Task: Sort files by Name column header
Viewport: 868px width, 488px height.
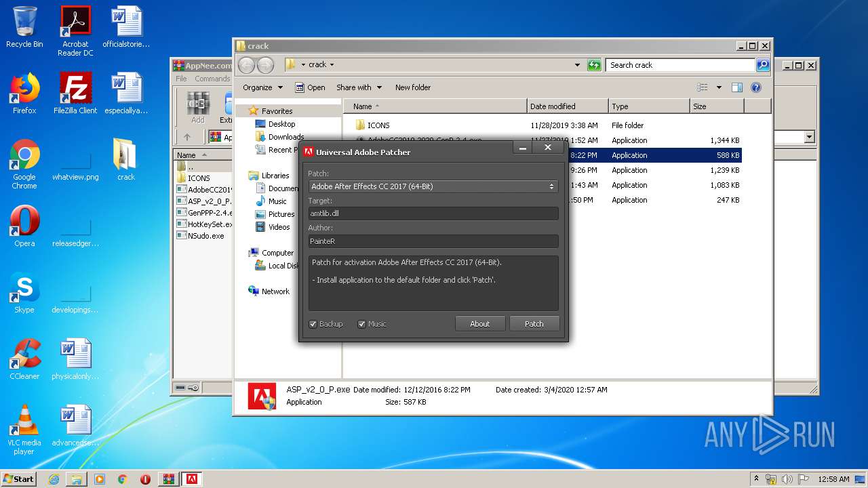Action: 435,106
